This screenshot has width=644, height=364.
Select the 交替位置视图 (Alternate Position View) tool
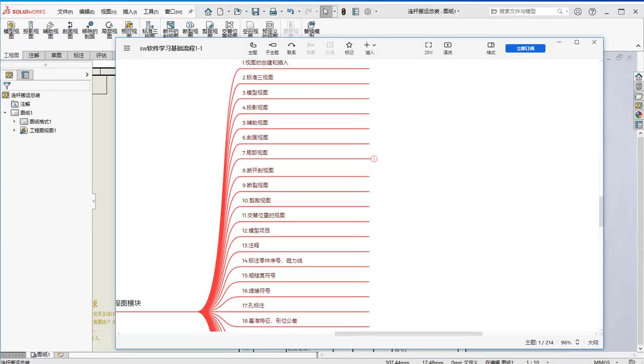pos(229,30)
